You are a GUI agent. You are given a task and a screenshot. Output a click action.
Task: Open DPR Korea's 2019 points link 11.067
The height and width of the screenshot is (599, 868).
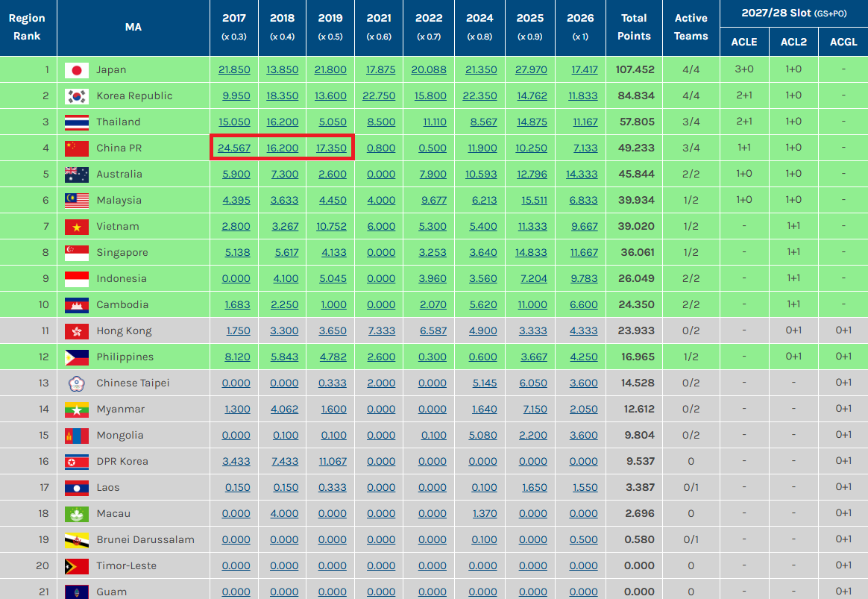pyautogui.click(x=333, y=461)
